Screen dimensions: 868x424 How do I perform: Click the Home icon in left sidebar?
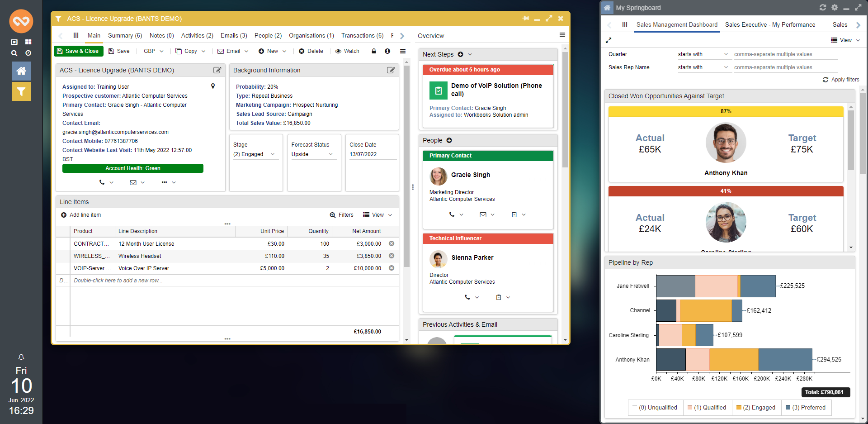click(21, 71)
